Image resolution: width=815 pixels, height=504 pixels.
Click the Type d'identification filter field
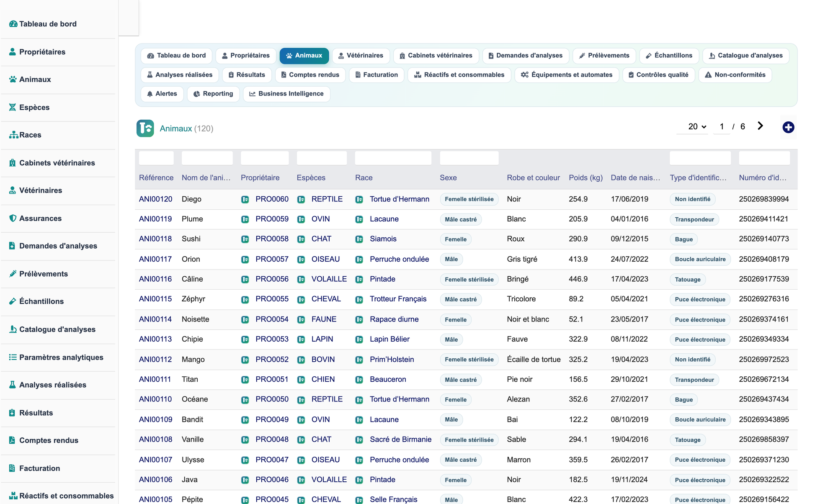point(700,158)
